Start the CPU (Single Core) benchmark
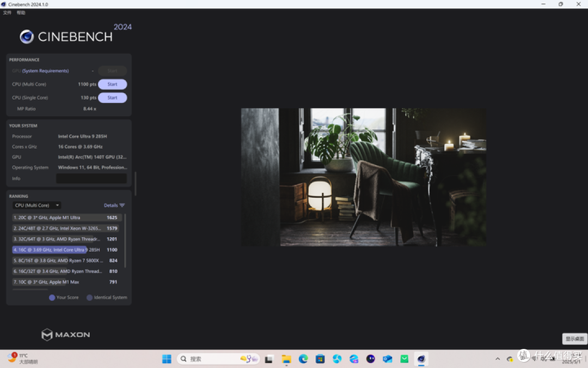This screenshot has width=588, height=368. click(x=113, y=98)
